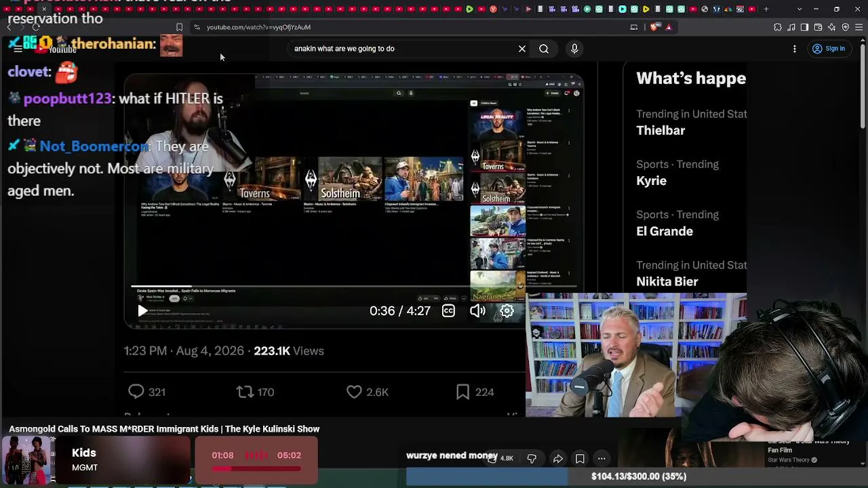The width and height of the screenshot is (868, 488).
Task: Open the Brave Shields lion icon
Action: tap(654, 27)
